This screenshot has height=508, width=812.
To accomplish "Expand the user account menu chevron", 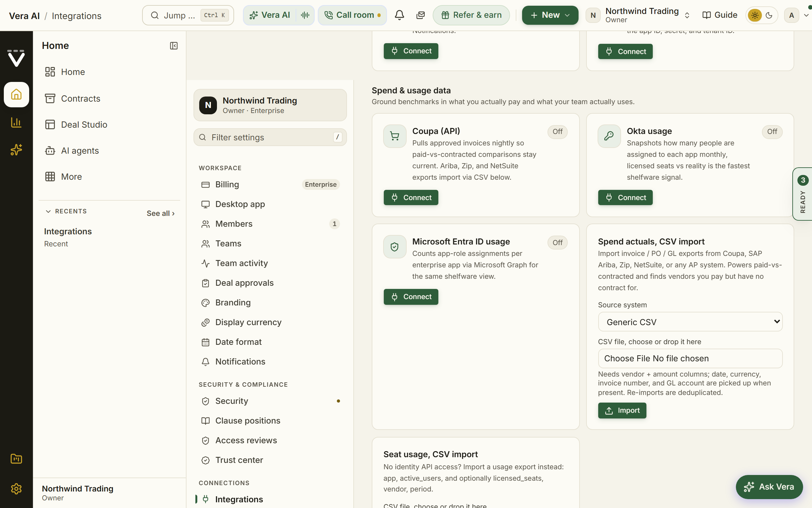I will pos(806,15).
